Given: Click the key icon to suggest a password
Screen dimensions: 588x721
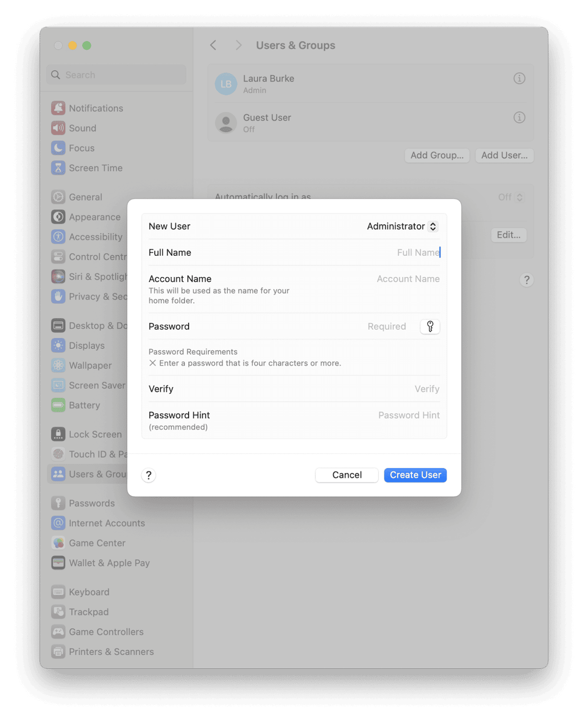Looking at the screenshot, I should 429,326.
